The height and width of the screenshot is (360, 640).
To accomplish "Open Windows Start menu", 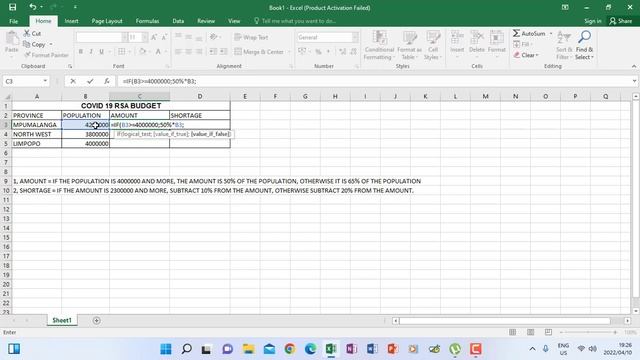I will tap(166, 349).
